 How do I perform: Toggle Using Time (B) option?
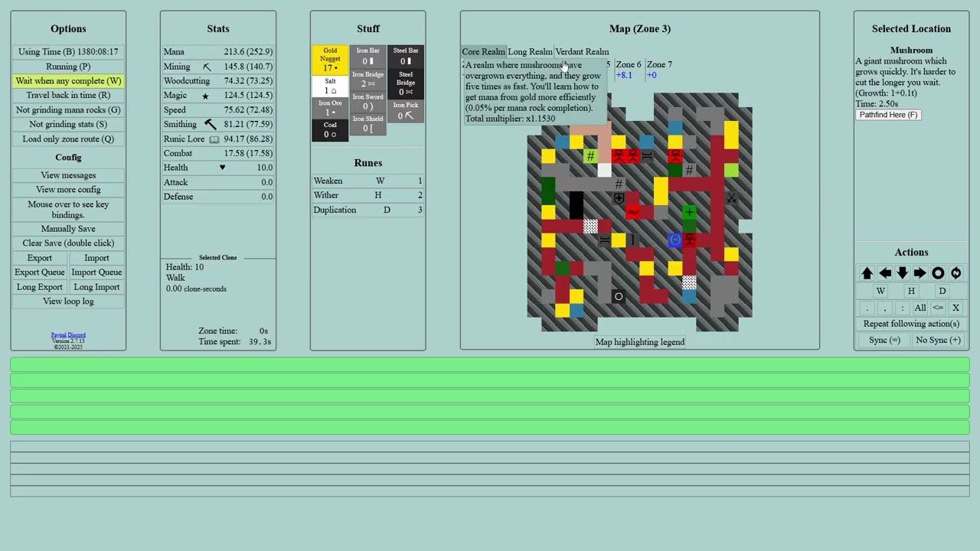pyautogui.click(x=68, y=52)
